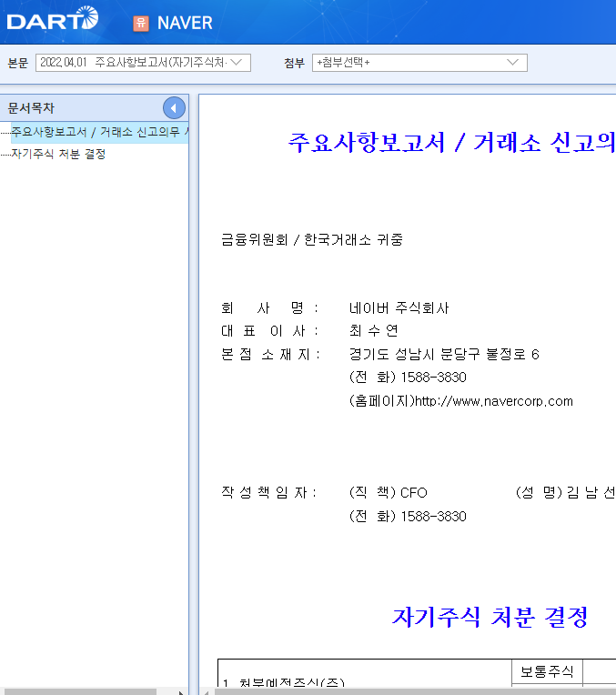This screenshot has height=695, width=616.
Task: Click the 문서목차 panel header title
Action: 31,107
